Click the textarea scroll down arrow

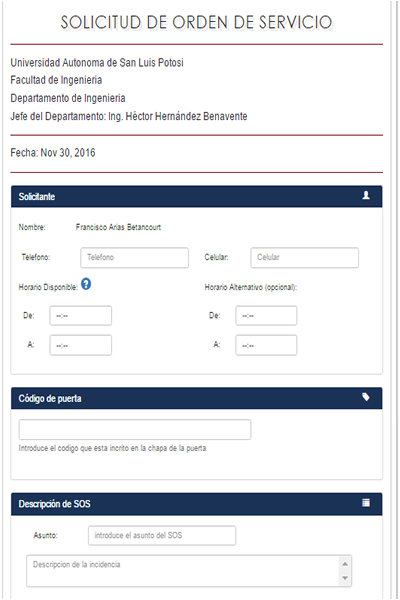345,578
